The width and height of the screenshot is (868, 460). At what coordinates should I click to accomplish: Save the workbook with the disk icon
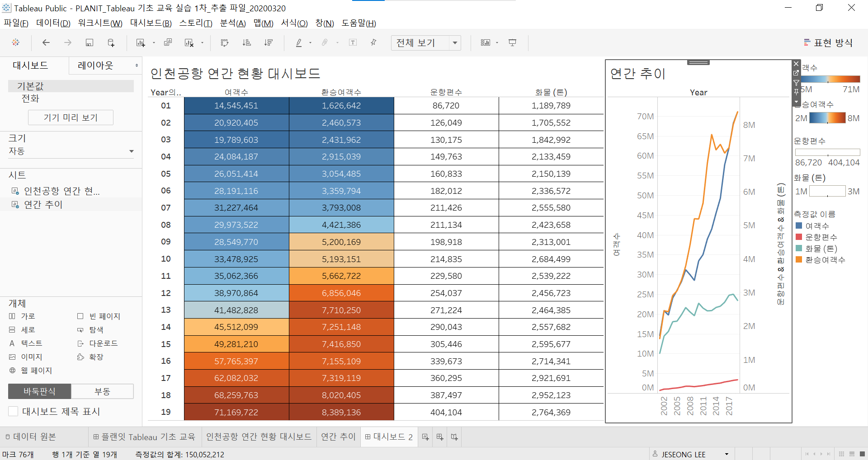90,42
